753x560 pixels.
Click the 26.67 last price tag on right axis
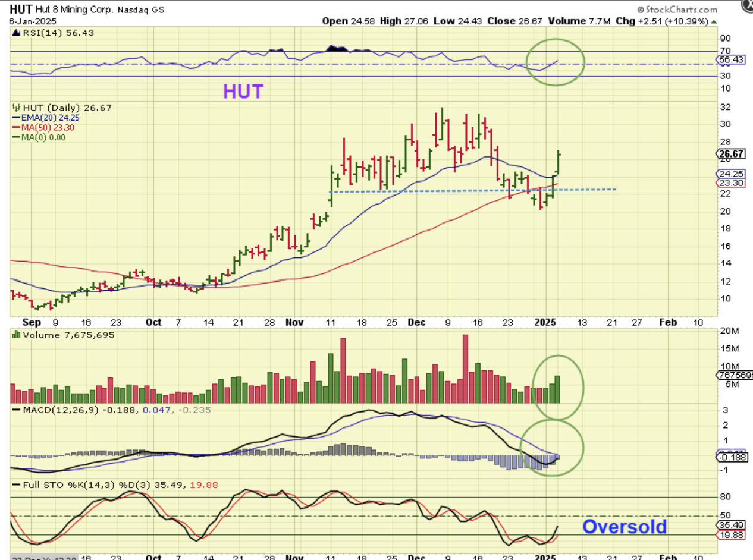[730, 153]
